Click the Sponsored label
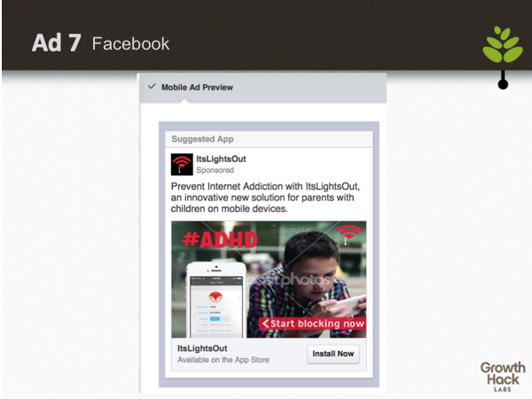The height and width of the screenshot is (399, 532). click(215, 170)
